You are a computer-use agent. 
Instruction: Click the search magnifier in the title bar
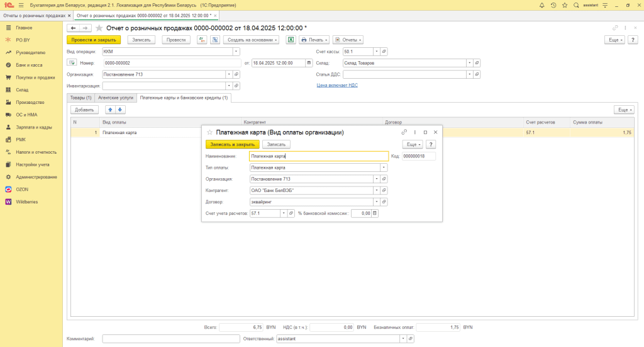[576, 5]
